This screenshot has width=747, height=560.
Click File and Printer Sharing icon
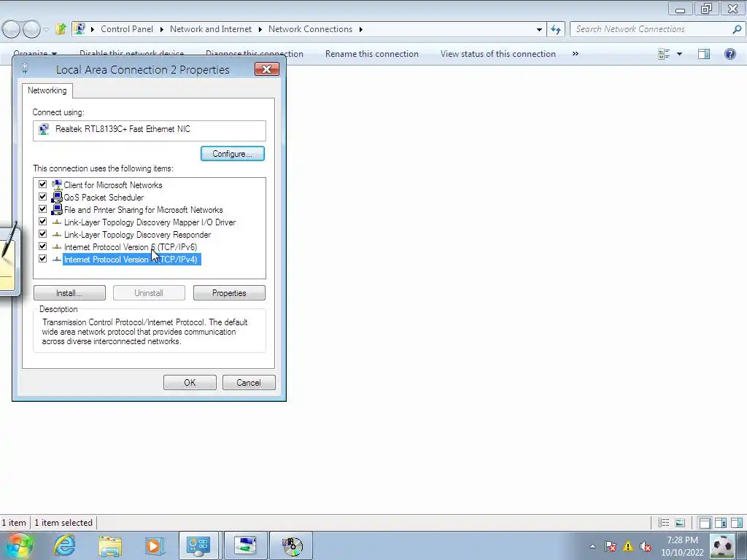point(57,209)
